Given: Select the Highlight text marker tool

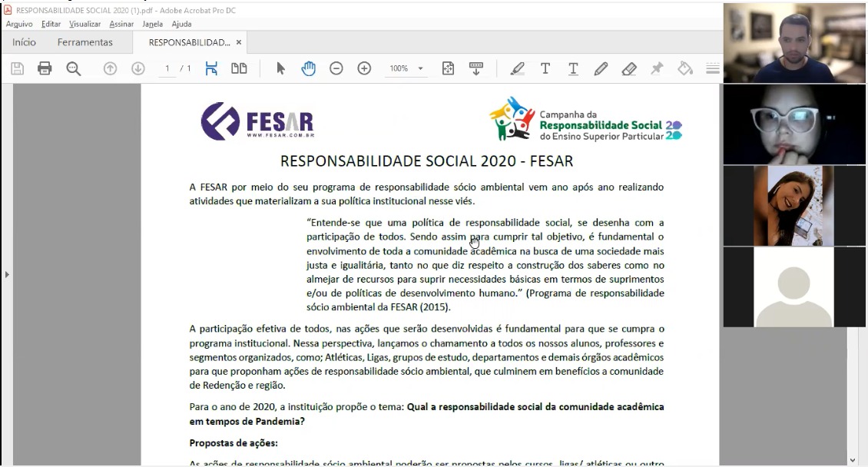Looking at the screenshot, I should click(x=517, y=68).
